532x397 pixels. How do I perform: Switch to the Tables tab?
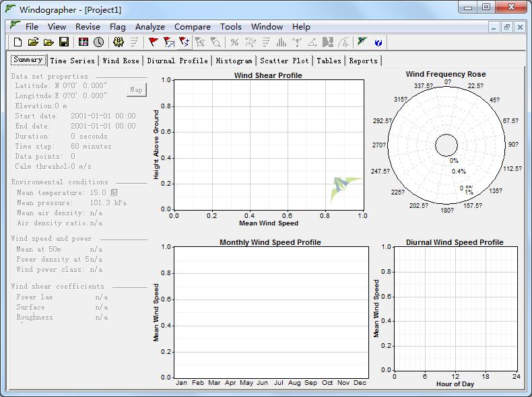pos(329,61)
